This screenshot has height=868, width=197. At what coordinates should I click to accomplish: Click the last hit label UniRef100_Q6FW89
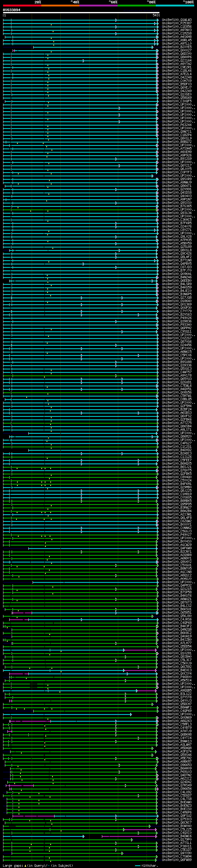[176, 860]
